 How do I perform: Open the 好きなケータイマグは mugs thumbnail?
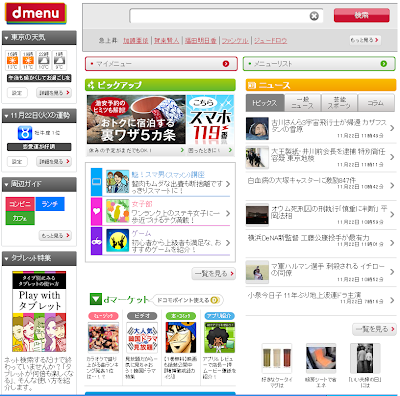tap(277, 358)
